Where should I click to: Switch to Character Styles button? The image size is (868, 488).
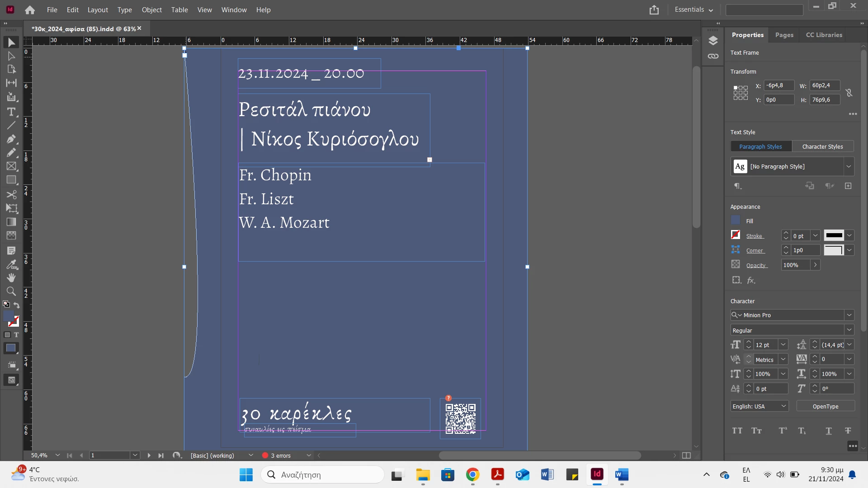click(822, 146)
